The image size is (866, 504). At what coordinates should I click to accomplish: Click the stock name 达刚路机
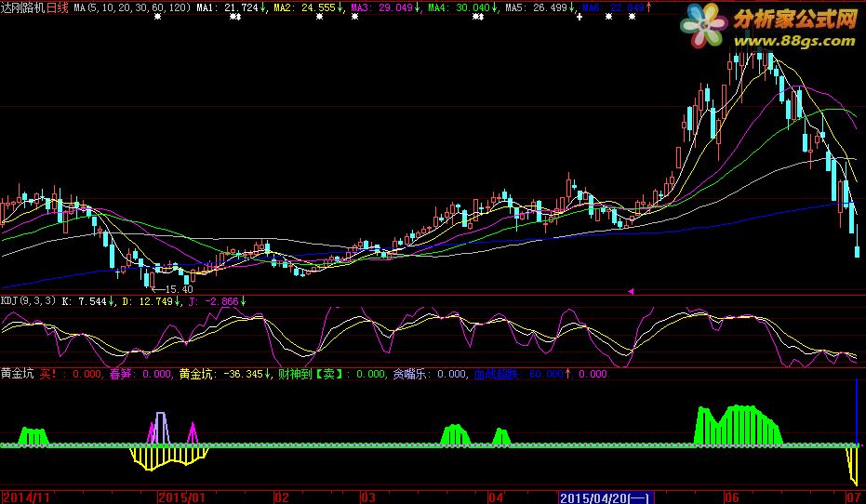tap(22, 7)
